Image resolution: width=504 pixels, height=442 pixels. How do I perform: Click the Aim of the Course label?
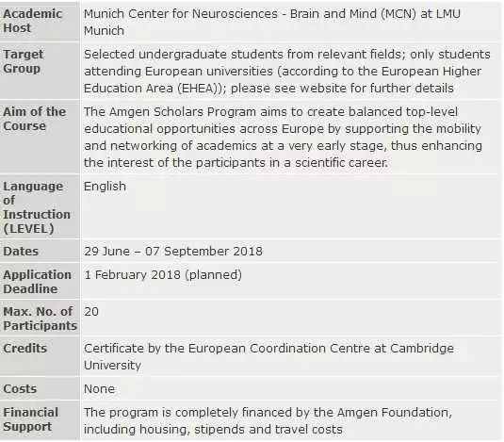click(35, 119)
